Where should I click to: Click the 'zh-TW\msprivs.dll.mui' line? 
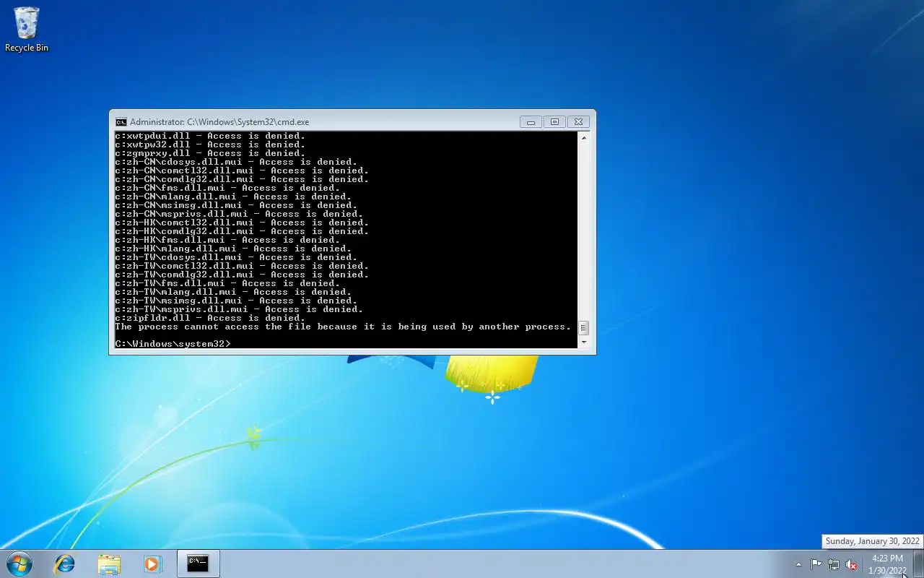(239, 309)
